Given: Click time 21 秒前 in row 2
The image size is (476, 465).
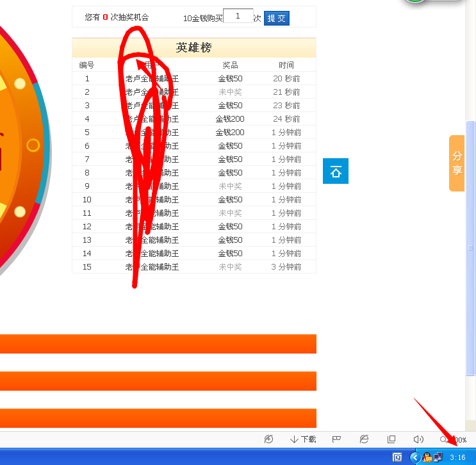Looking at the screenshot, I should tap(286, 92).
